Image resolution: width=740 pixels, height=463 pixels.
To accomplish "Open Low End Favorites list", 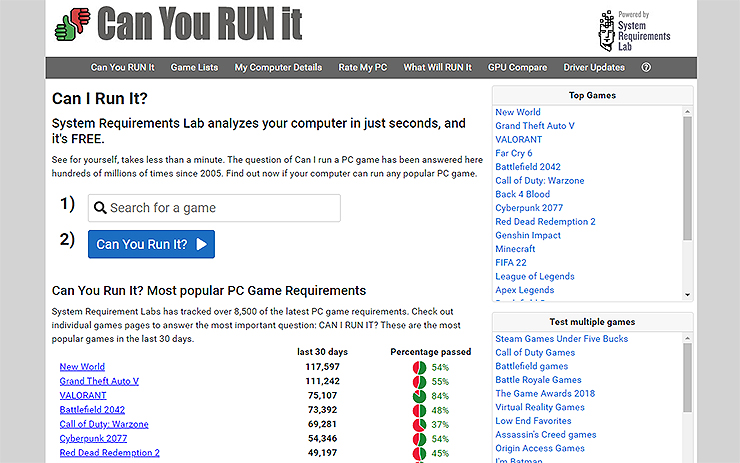I will point(533,421).
